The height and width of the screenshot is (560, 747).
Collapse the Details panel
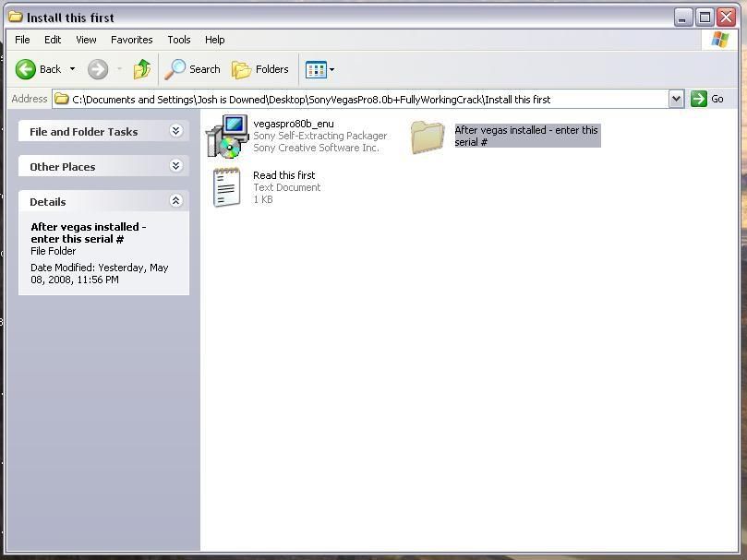[175, 200]
